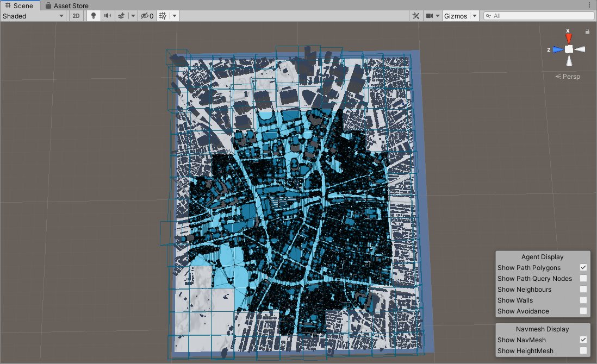Click the scene camera settings icon

click(x=430, y=16)
